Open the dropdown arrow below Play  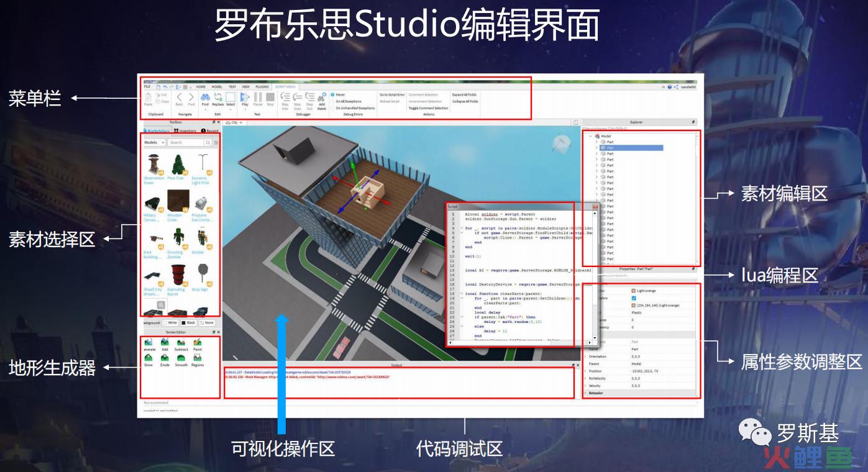point(245,109)
